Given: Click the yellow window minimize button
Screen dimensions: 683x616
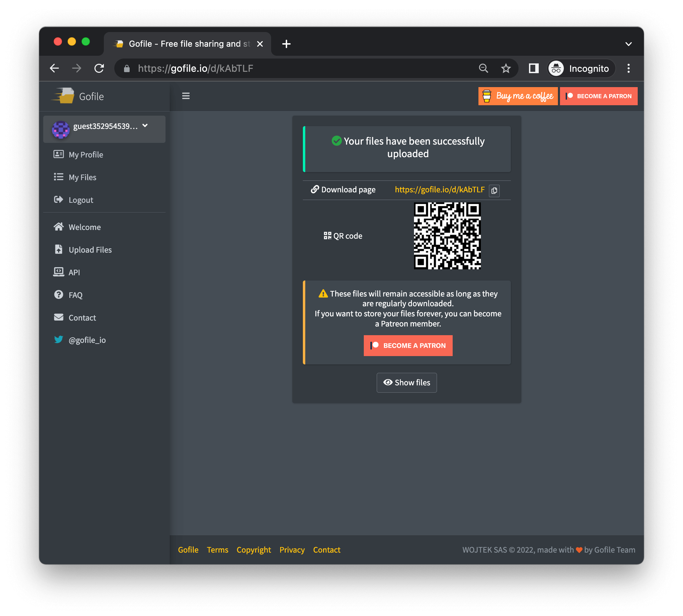Looking at the screenshot, I should (x=72, y=42).
